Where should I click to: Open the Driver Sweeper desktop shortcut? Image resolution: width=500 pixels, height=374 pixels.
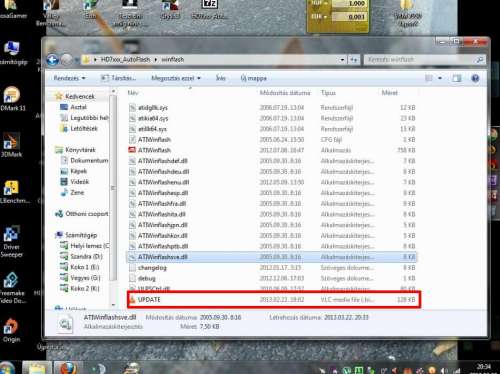11,242
